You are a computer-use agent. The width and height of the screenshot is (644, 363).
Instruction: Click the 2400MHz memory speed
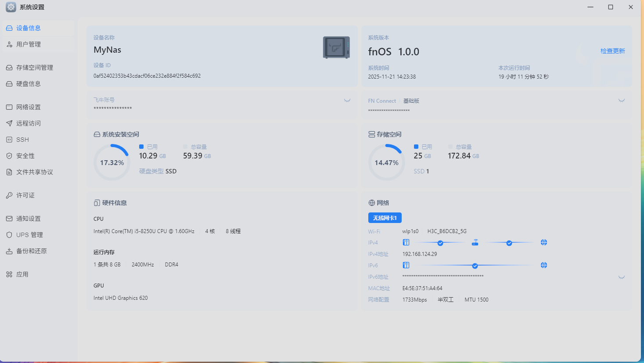[143, 265]
